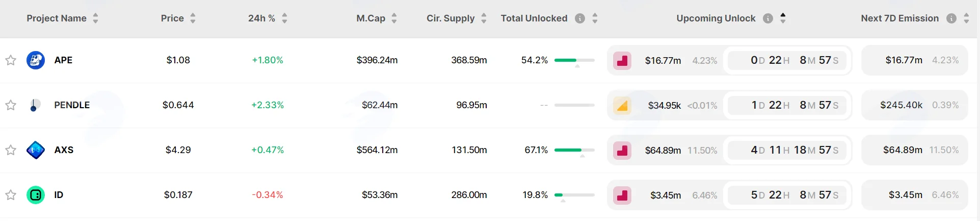Click the Next 7D Emission info icon
The image size is (980, 221).
951,18
